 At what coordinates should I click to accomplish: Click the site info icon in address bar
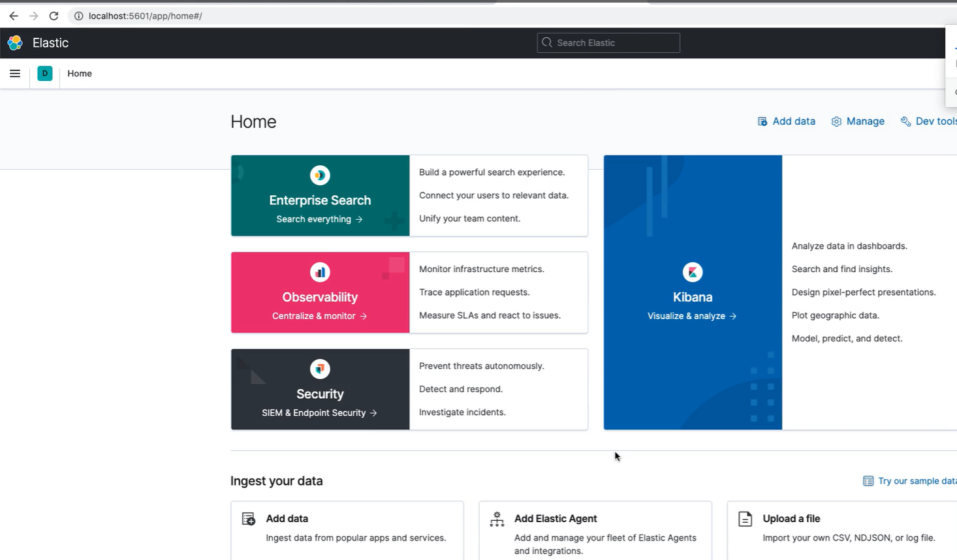78,16
